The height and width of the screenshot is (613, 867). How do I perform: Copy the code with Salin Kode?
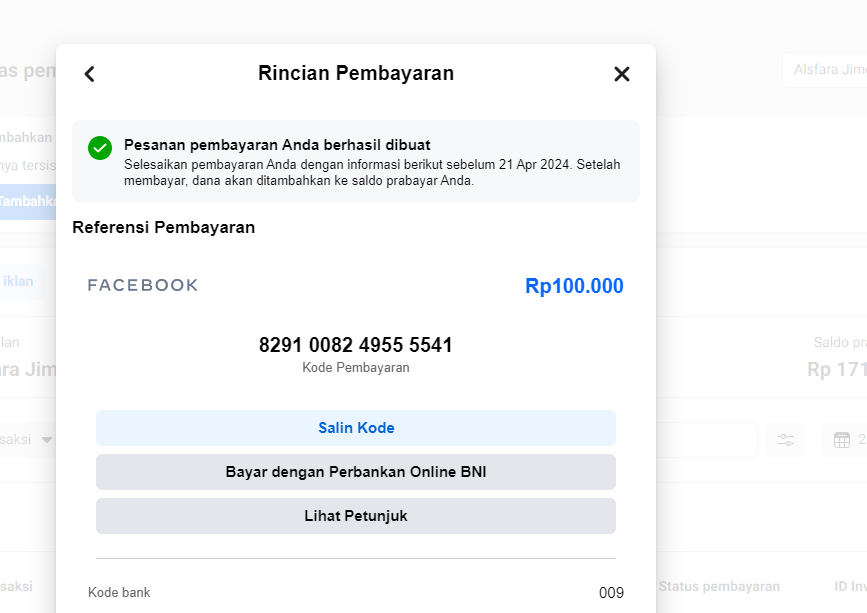[x=356, y=428]
